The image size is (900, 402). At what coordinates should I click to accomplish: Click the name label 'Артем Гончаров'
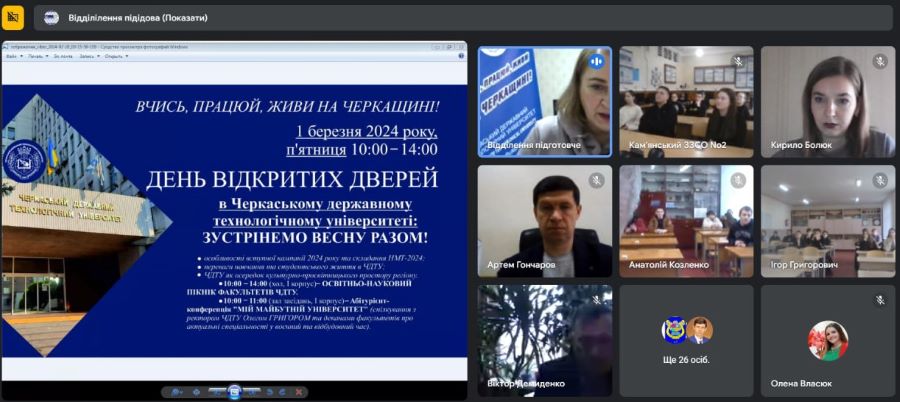(521, 265)
